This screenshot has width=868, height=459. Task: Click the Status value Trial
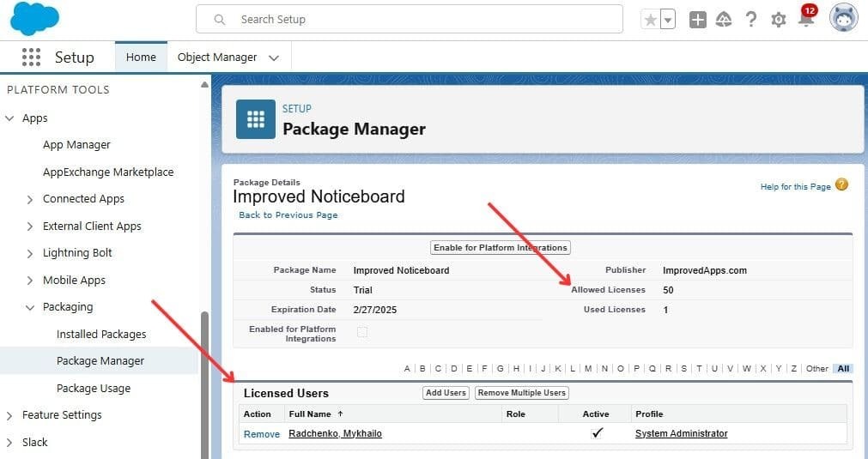pyautogui.click(x=362, y=290)
